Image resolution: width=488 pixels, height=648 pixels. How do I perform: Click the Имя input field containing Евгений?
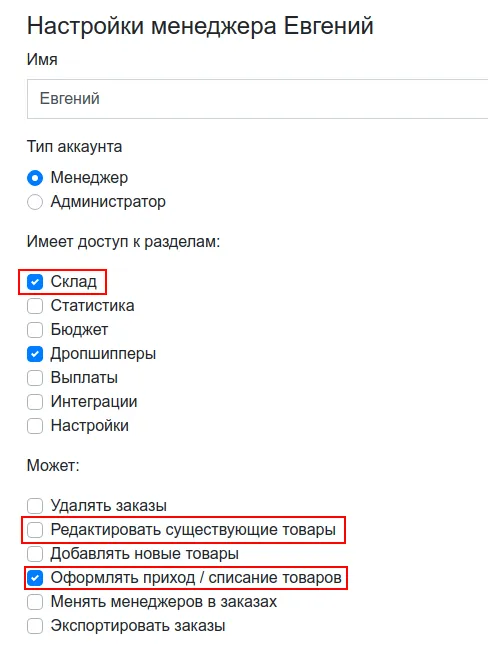click(x=257, y=99)
